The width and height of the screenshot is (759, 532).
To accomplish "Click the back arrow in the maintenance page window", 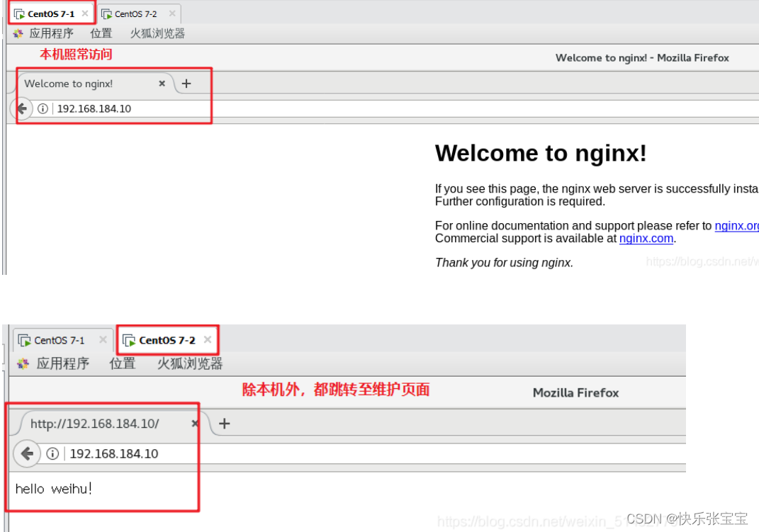I will (x=27, y=453).
